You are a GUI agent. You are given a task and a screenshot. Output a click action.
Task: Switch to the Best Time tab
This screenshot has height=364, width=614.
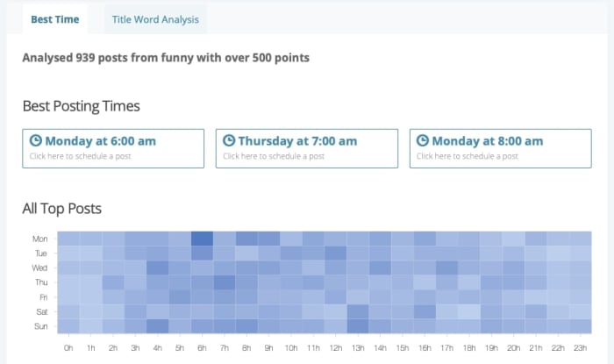point(54,18)
